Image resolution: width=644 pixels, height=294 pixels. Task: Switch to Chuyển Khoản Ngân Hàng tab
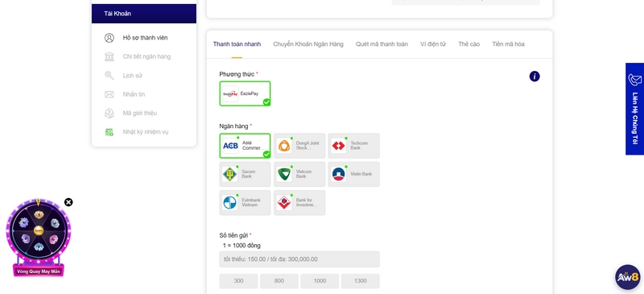308,44
